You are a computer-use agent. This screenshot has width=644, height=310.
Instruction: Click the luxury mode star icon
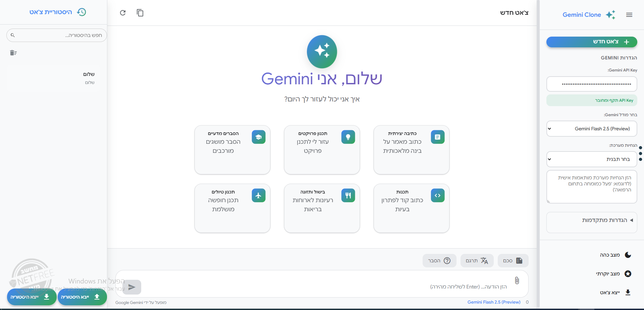(628, 274)
